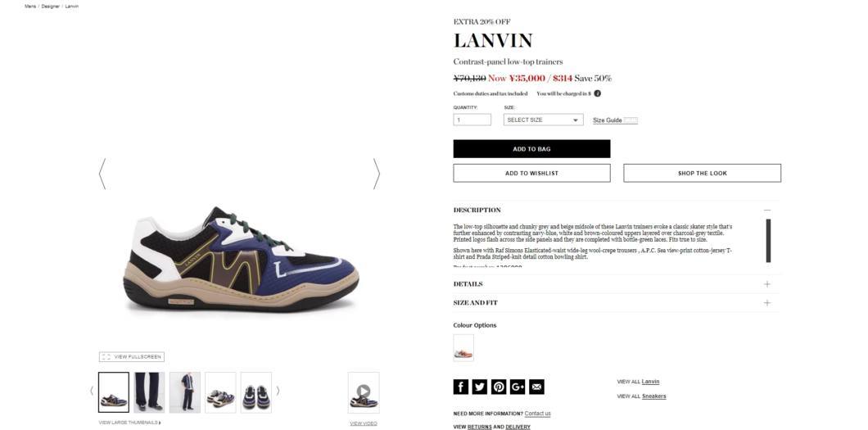Play the product video thumbnail
Viewport: 868px width, 430px height.
[x=364, y=392]
